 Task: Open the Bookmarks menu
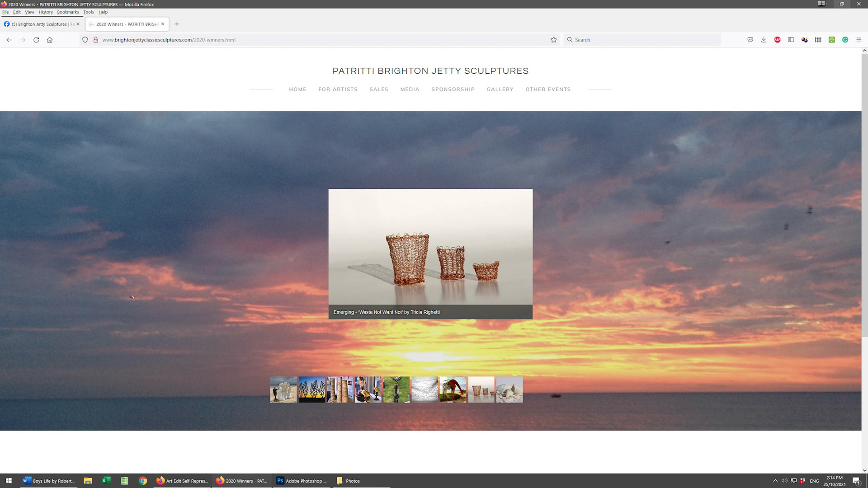pos(68,12)
